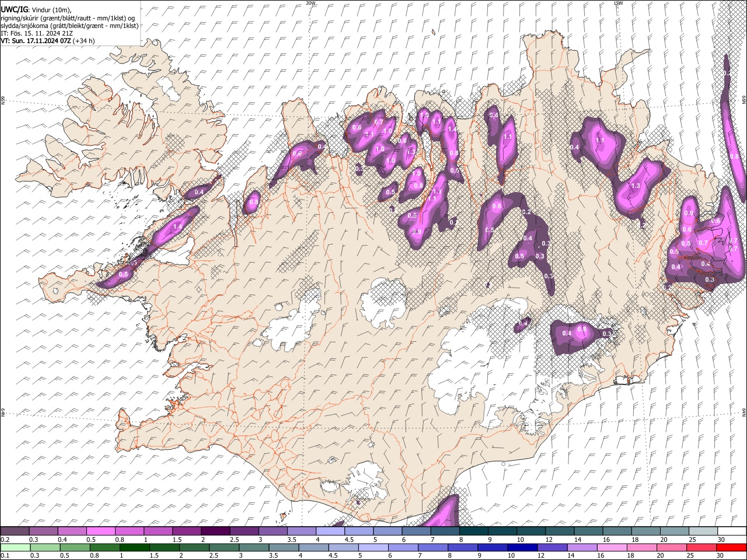Click snow scale swatch between 0.4 and 0.5
The image size is (747, 560).
(x=72, y=531)
